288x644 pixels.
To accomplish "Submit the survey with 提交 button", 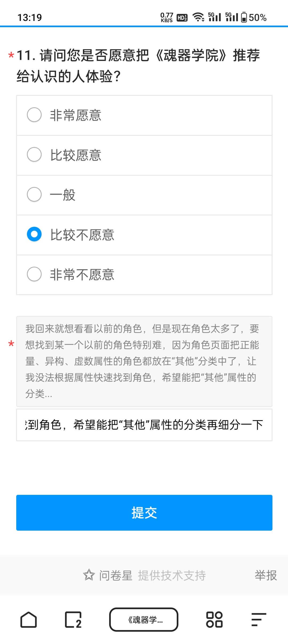I will [x=144, y=512].
